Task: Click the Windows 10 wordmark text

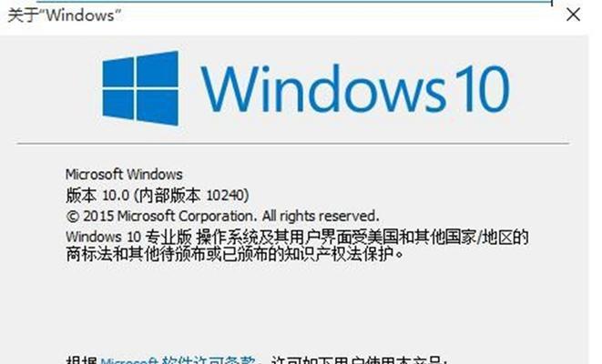Action: pyautogui.click(x=355, y=88)
